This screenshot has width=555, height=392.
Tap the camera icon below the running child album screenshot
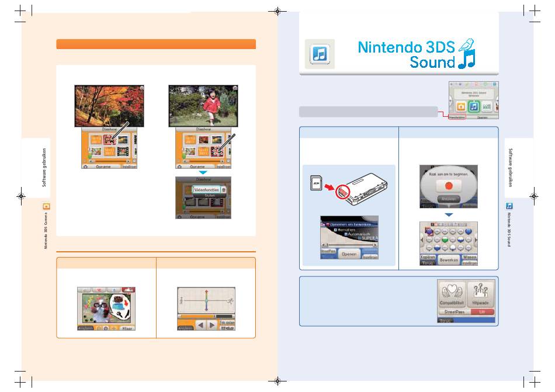point(179,166)
